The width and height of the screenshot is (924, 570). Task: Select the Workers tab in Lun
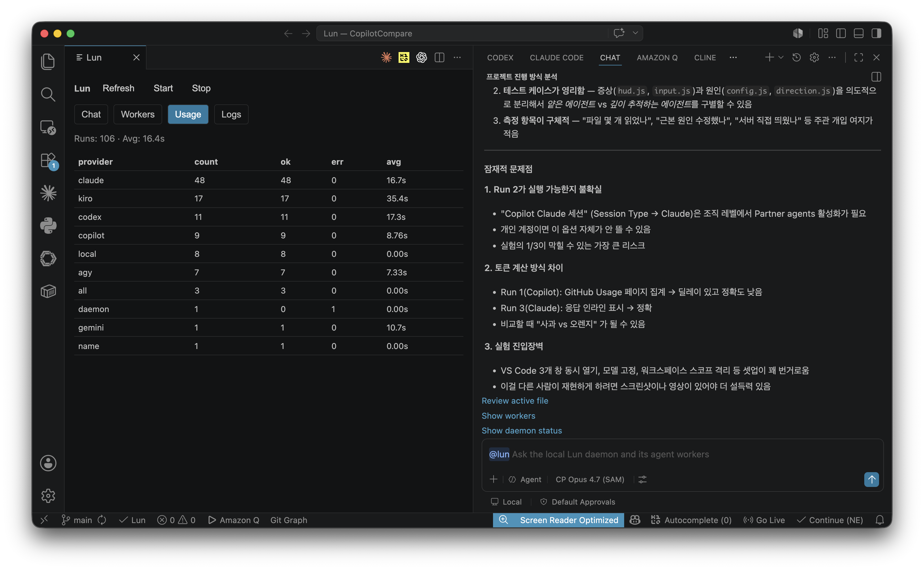pos(138,114)
